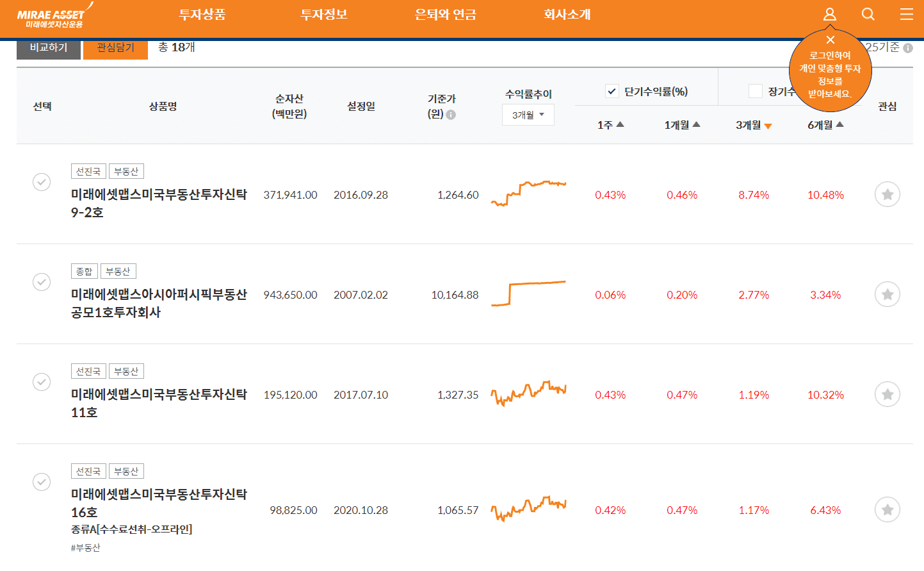924x571 pixels.
Task: Favorite star for 아시아퍼시픽부동산 공모1호
Action: (888, 294)
